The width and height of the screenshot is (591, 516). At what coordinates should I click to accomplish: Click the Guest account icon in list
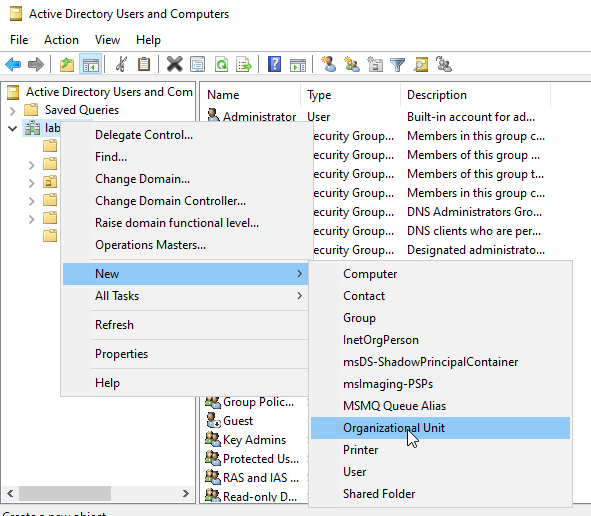point(213,420)
